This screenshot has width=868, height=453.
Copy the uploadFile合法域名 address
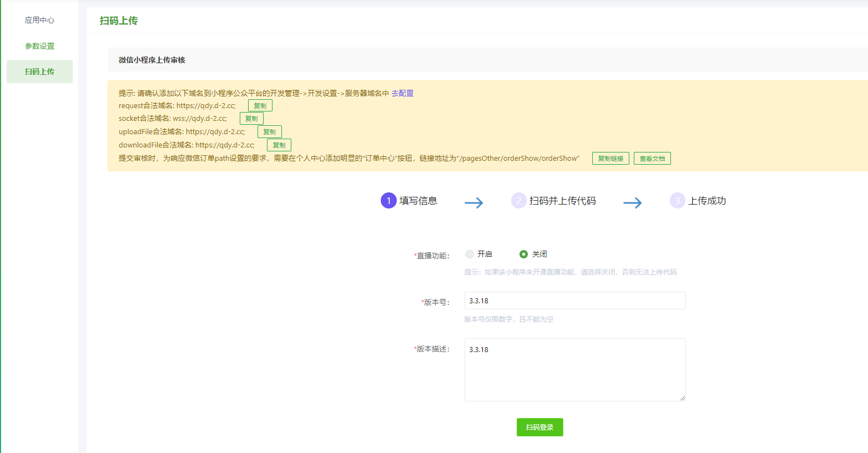click(269, 132)
